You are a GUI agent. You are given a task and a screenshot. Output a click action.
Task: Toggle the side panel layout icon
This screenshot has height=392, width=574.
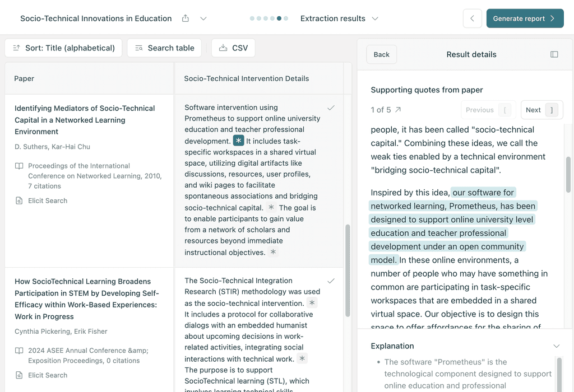[554, 54]
